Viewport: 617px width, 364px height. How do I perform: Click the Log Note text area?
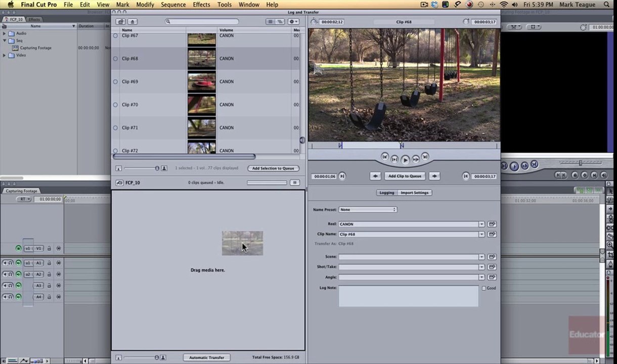tap(408, 296)
